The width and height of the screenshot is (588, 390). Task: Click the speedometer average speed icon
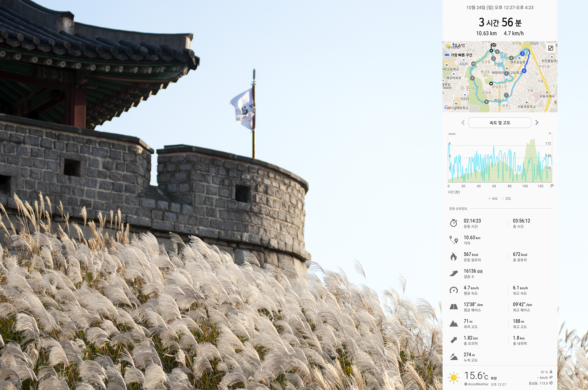[x=454, y=290]
